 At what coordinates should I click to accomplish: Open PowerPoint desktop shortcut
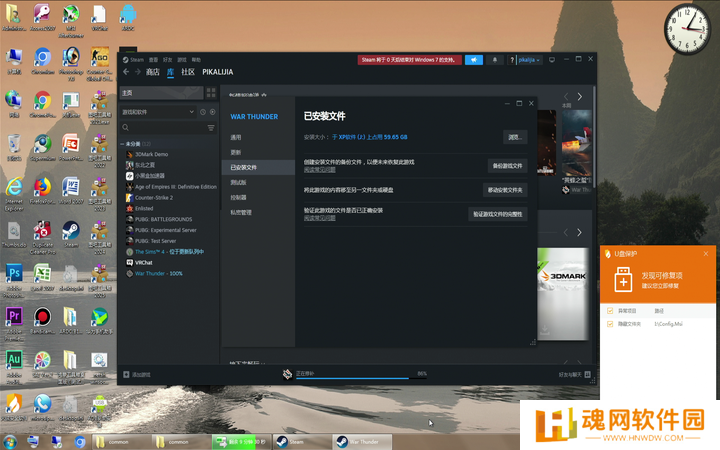71,148
